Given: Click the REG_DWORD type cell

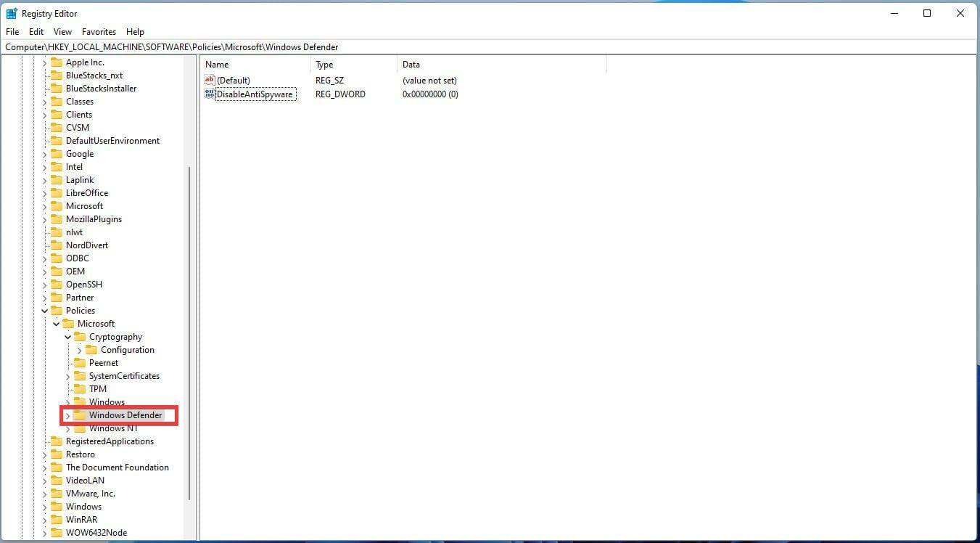Looking at the screenshot, I should [x=340, y=94].
